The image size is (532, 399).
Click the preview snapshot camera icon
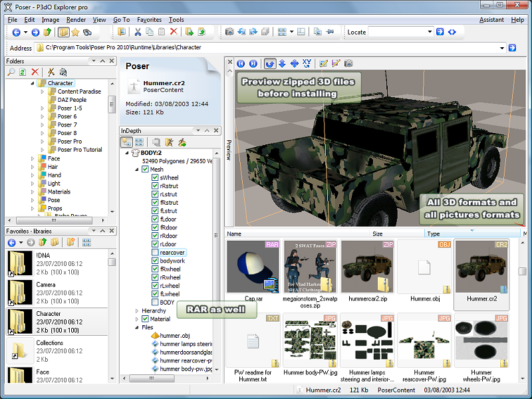point(348,63)
